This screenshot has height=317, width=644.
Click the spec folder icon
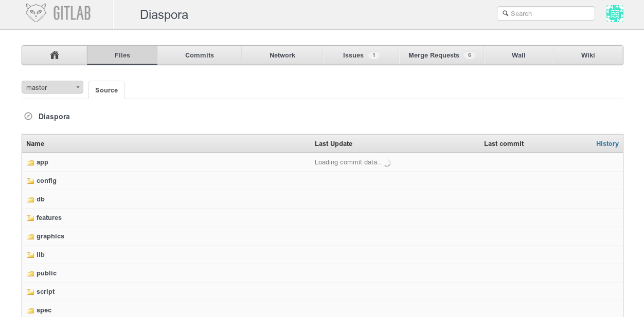30,310
